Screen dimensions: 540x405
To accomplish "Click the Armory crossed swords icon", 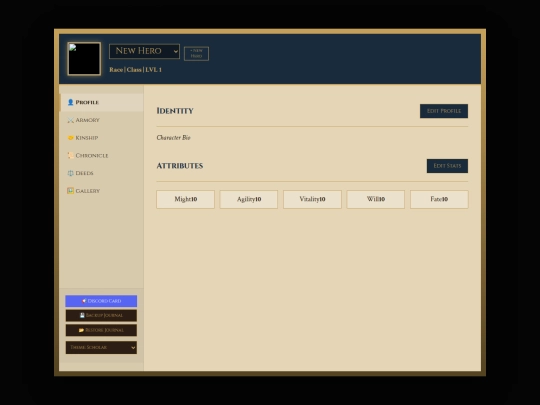I will click(71, 120).
